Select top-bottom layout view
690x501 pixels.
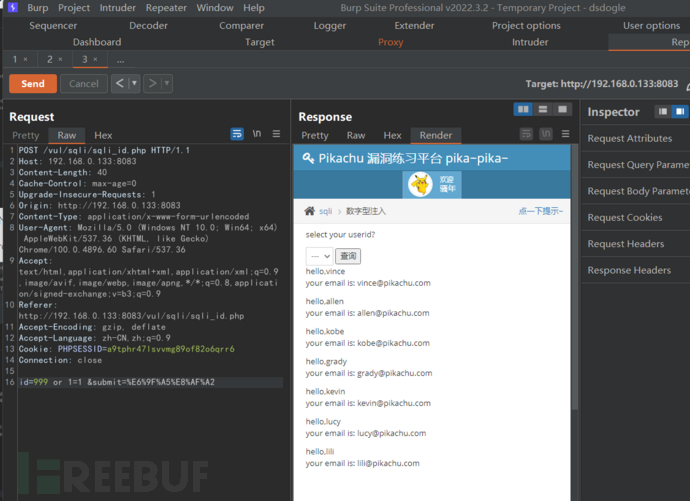(x=543, y=110)
